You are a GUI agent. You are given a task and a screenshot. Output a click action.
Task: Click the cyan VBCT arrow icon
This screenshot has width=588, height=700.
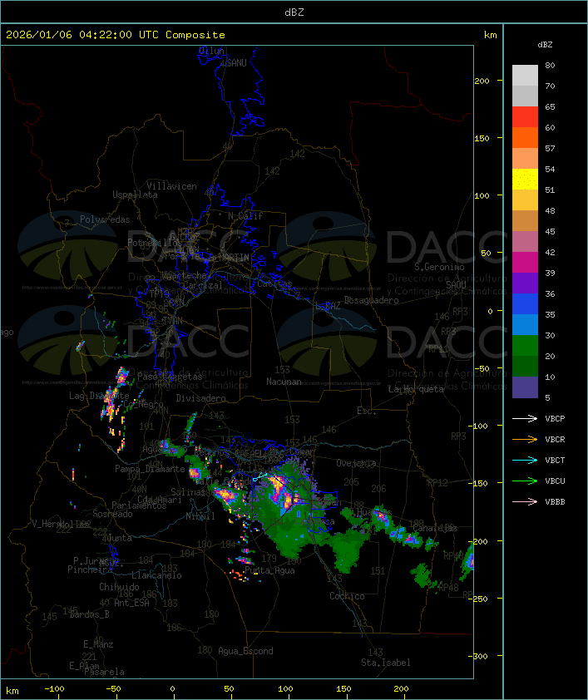pos(525,460)
